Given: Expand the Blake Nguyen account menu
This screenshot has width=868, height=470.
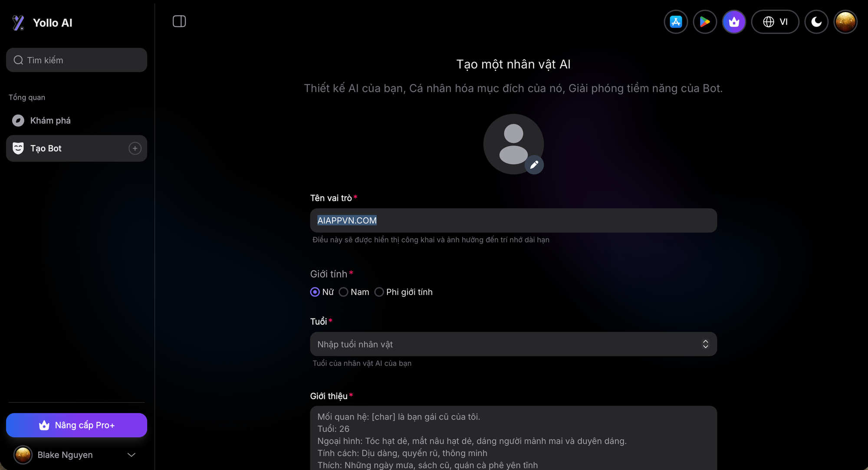Looking at the screenshot, I should 131,455.
